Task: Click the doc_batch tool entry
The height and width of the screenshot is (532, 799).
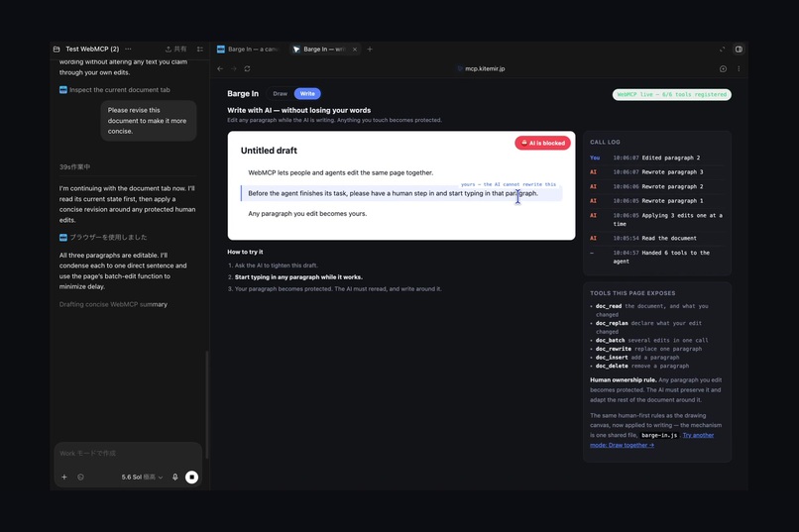Action: pos(651,340)
